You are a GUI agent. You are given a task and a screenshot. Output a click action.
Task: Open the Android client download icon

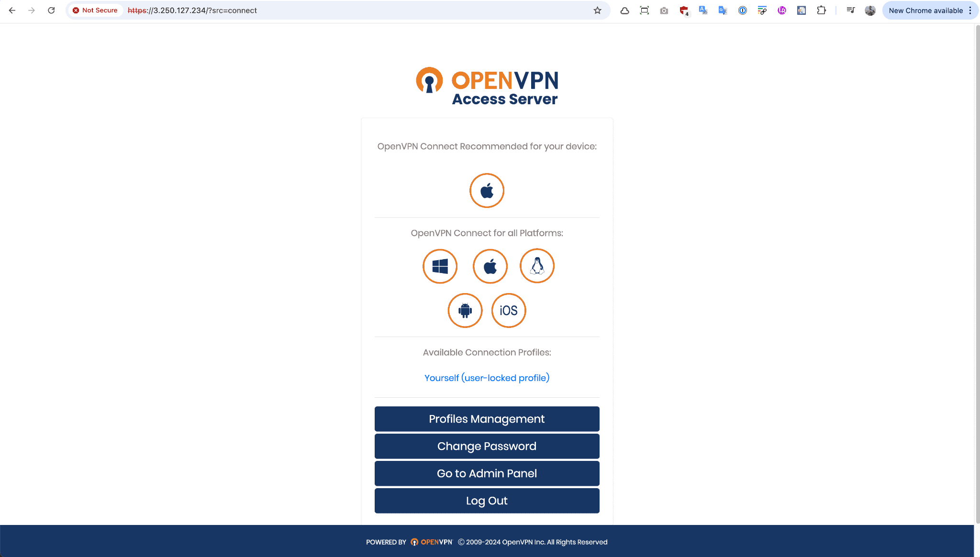[x=465, y=310]
